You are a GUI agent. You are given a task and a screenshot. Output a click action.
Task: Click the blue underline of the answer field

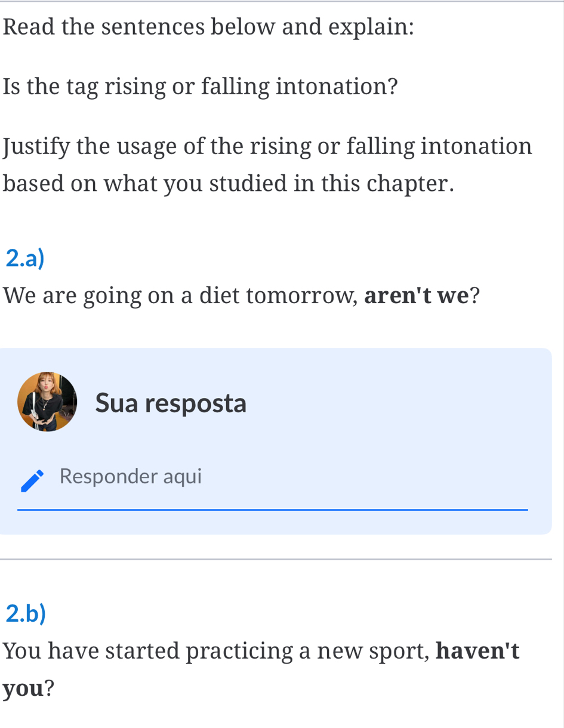point(272,510)
